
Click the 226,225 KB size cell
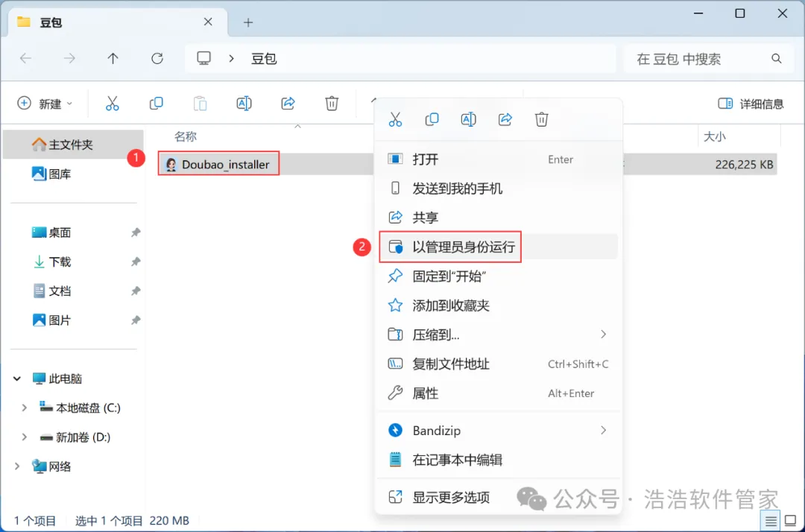point(744,164)
